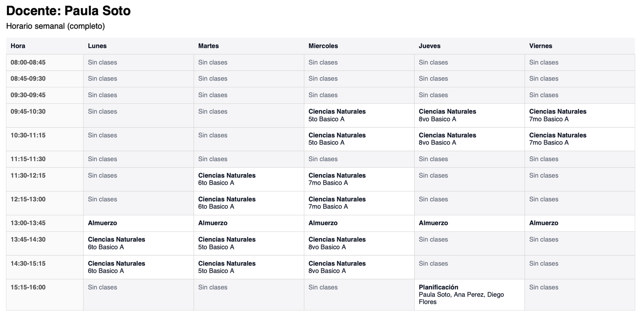Select Lunes Almuerzo cell

pos(103,223)
